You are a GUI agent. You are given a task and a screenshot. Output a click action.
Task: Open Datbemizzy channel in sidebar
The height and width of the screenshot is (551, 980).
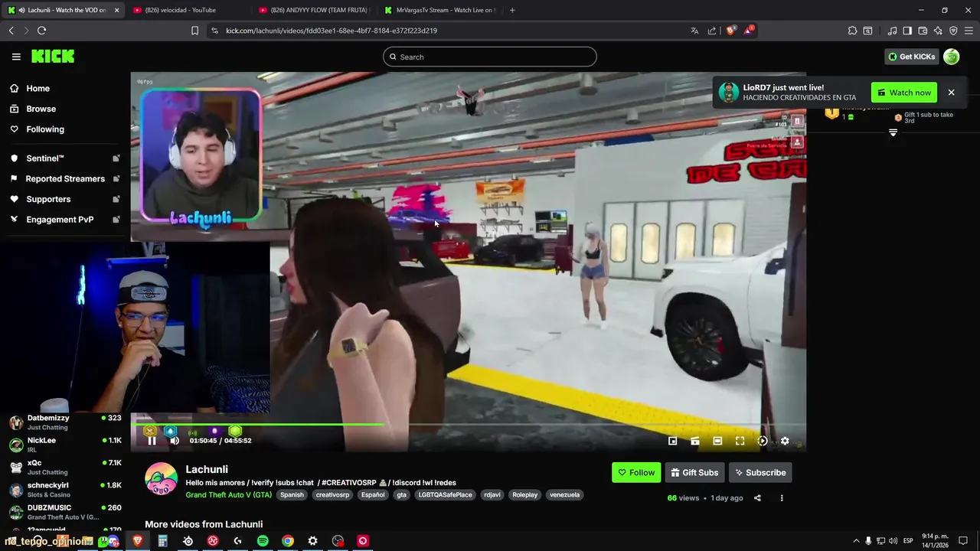coord(65,422)
